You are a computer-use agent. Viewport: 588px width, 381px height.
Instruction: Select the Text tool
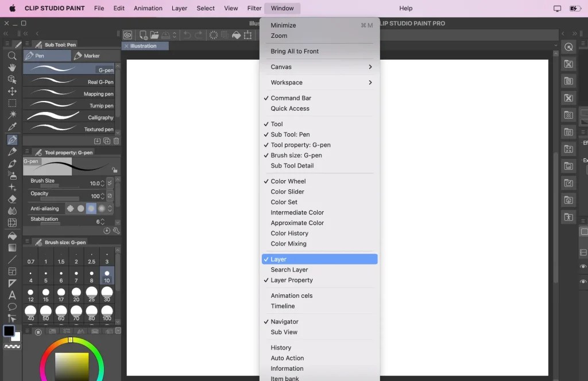coord(12,295)
